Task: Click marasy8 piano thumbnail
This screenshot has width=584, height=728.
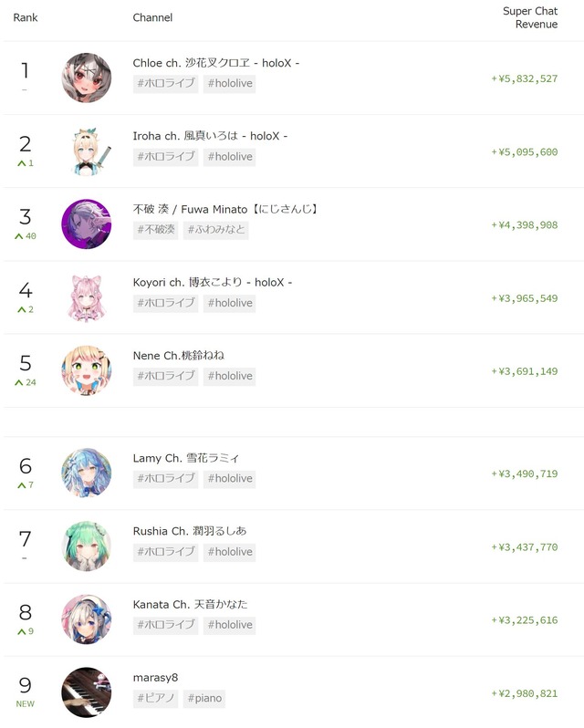Action: click(x=87, y=692)
